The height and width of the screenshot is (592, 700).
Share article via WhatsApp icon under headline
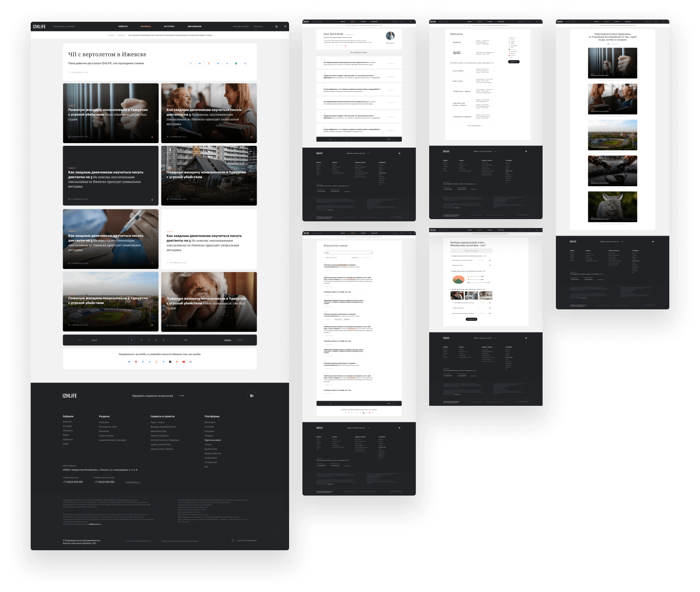pyautogui.click(x=236, y=64)
